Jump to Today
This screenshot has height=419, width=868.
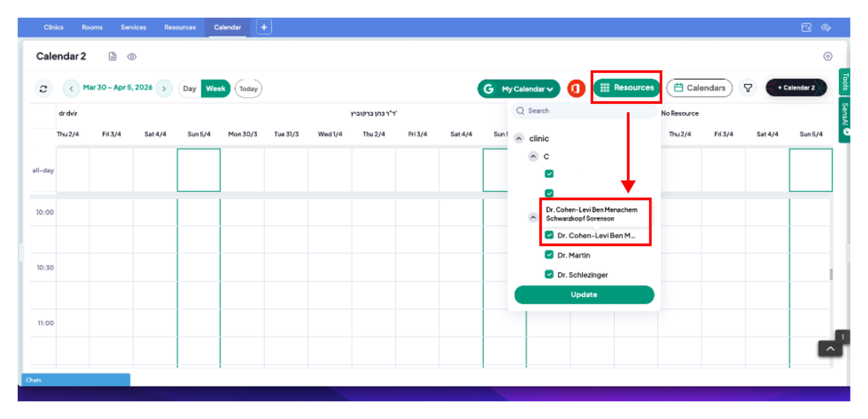tap(248, 89)
